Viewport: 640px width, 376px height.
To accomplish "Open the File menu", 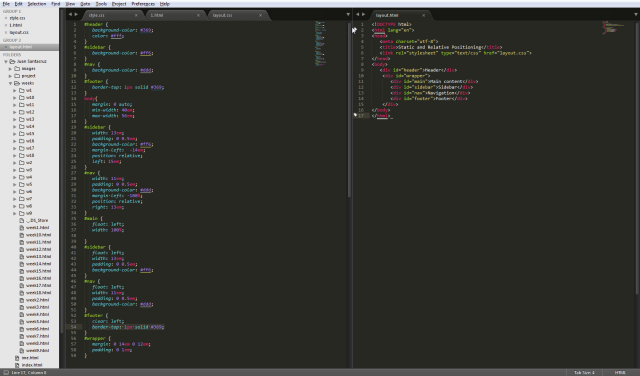I will click(x=6, y=4).
